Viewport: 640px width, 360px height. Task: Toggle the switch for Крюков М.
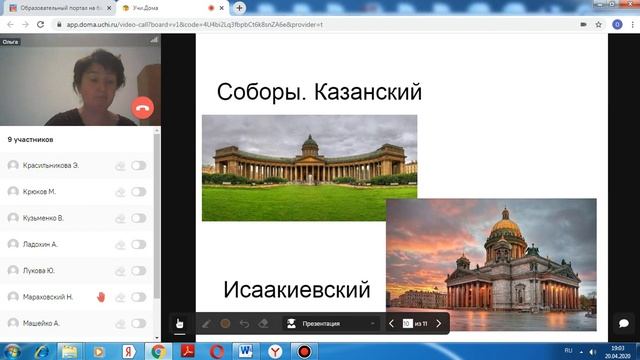tap(139, 192)
